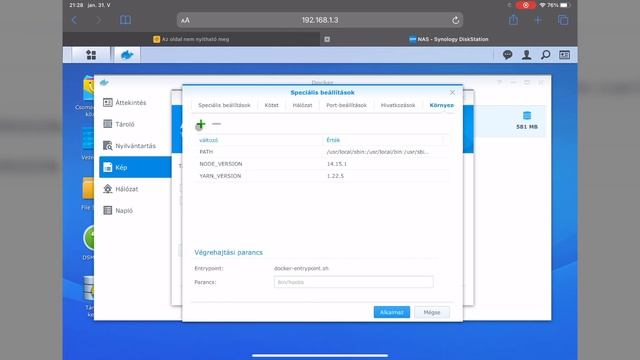The width and height of the screenshot is (640, 360).
Task: Open new Safari tab plus icon
Action: pos(538,20)
